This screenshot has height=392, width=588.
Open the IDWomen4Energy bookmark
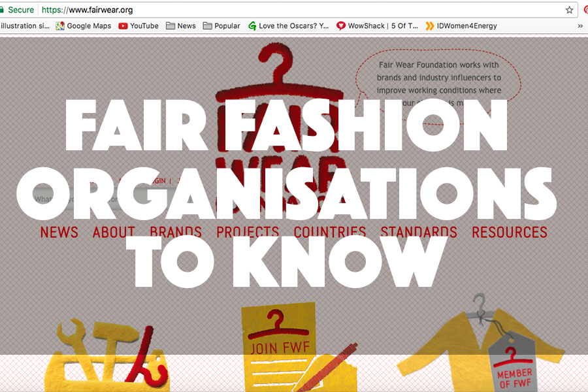point(461,26)
